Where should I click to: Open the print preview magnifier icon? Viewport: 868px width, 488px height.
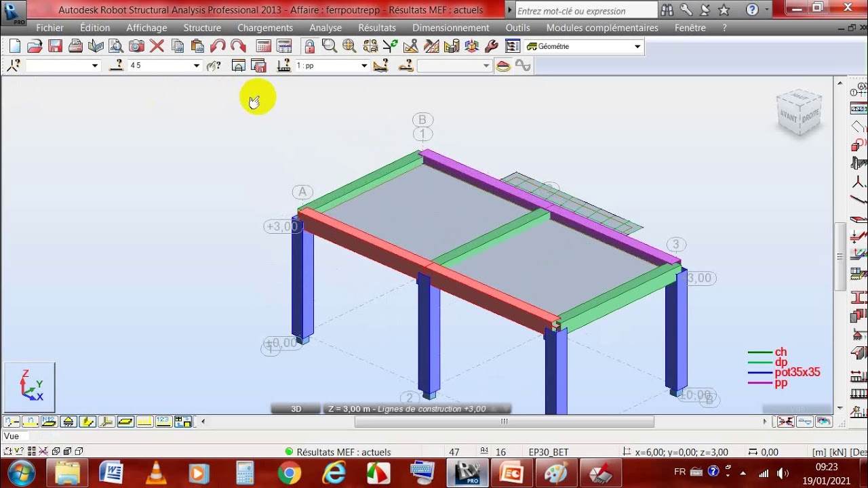[x=116, y=46]
